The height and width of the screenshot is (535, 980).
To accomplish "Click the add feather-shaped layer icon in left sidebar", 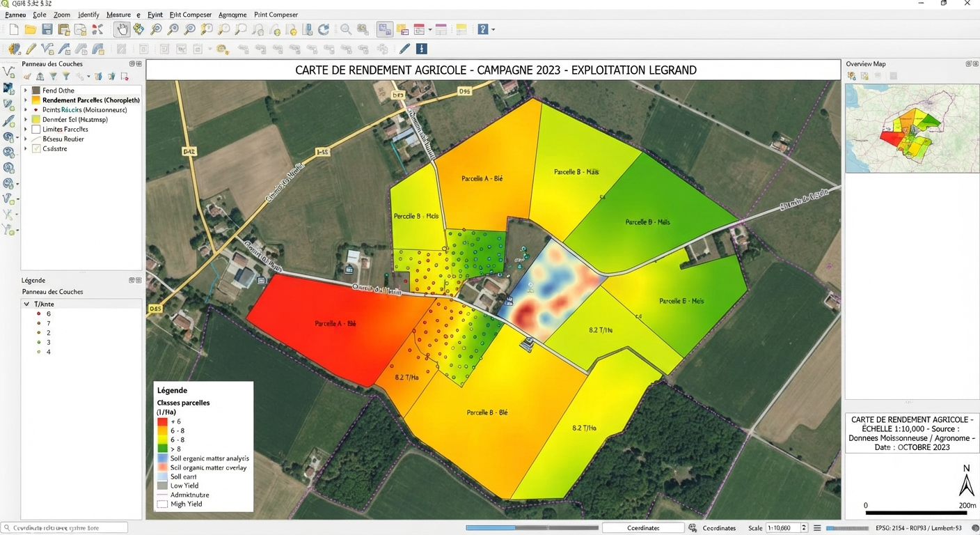I will pos(9,121).
